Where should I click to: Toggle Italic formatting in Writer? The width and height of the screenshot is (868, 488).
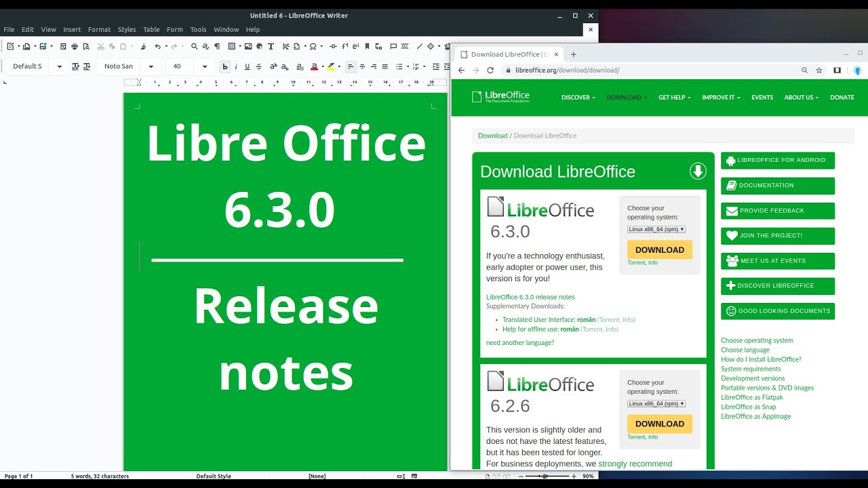pos(236,66)
